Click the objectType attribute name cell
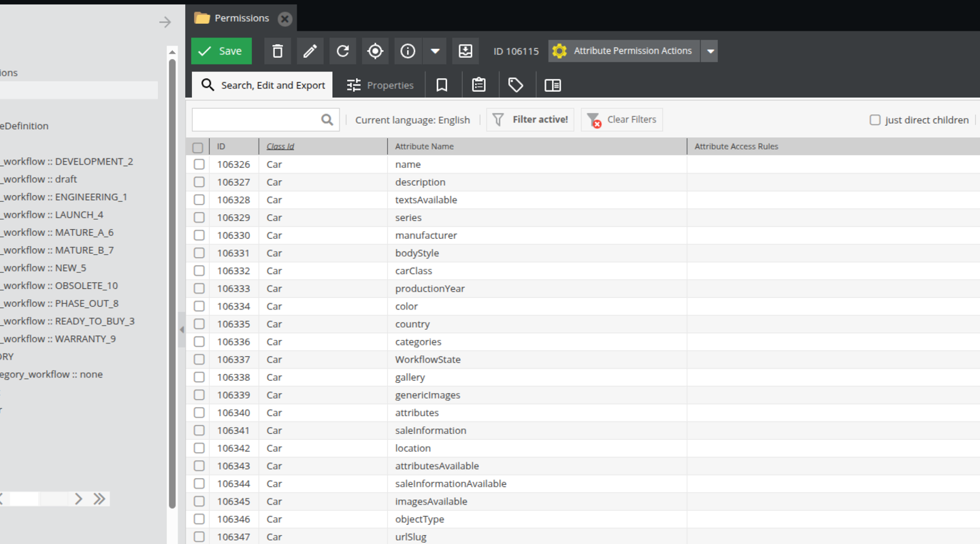Screen dimensions: 980x544 [x=537, y=519]
